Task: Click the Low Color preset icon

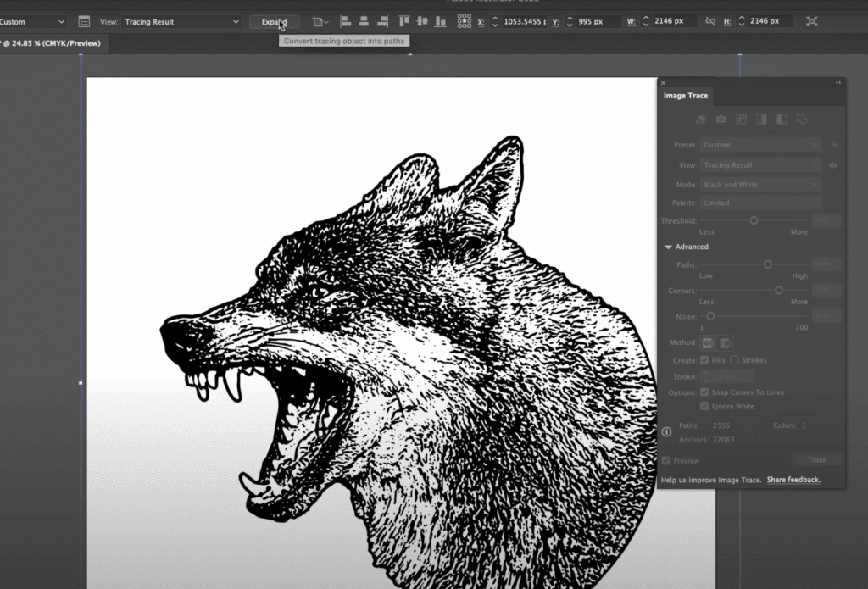Action: pos(741,119)
